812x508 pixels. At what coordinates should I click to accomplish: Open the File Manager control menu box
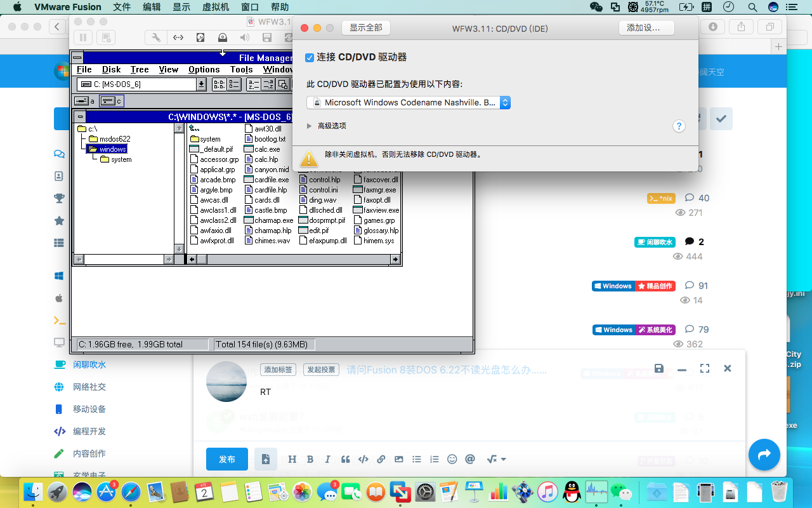tap(77, 57)
